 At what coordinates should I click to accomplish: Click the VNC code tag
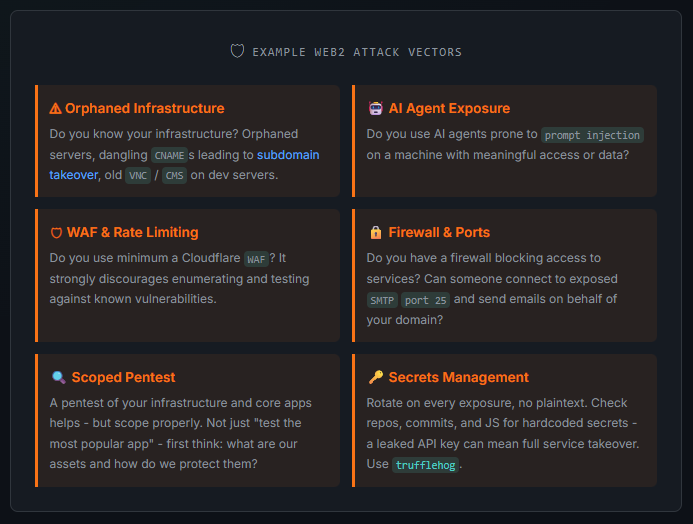point(138,175)
